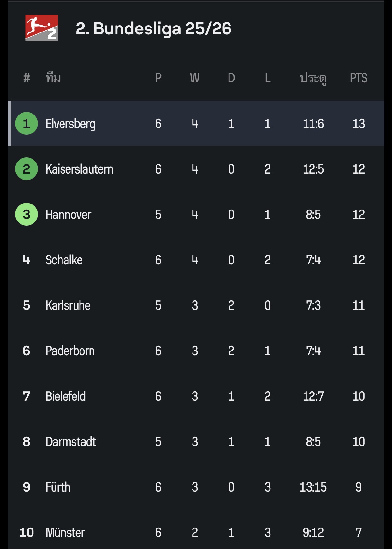
Task: Open the Kaiserslautern team page
Action: [x=79, y=169]
